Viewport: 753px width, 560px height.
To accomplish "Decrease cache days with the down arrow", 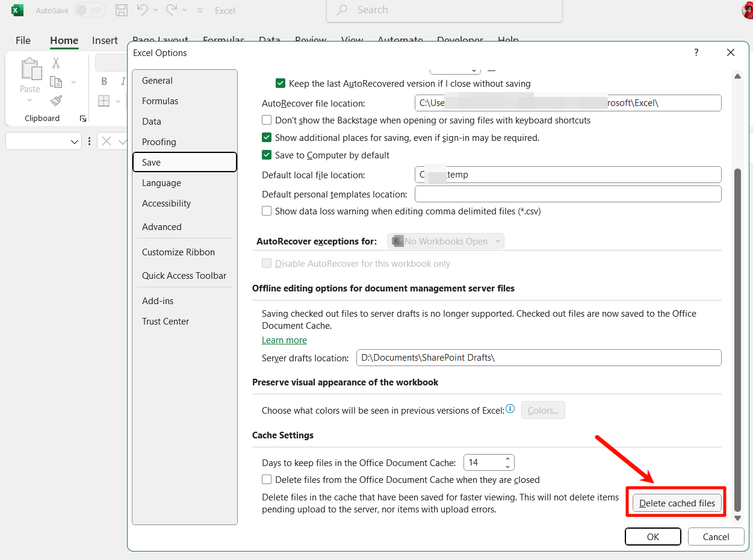I will pyautogui.click(x=508, y=467).
